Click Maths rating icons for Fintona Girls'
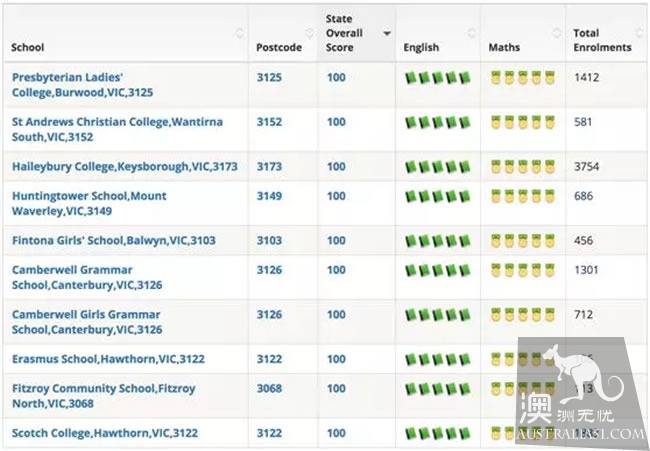This screenshot has width=650, height=451. pyautogui.click(x=523, y=241)
